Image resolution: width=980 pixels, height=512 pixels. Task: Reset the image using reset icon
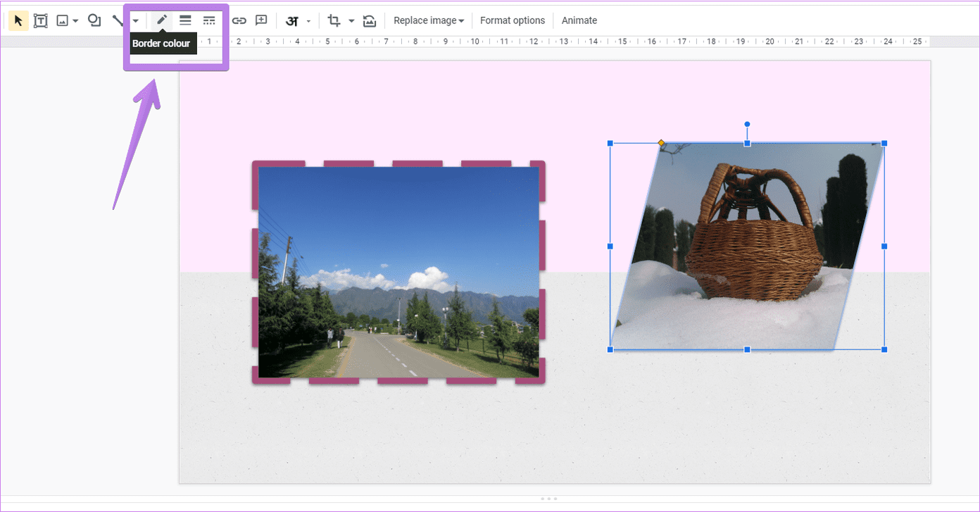point(370,21)
